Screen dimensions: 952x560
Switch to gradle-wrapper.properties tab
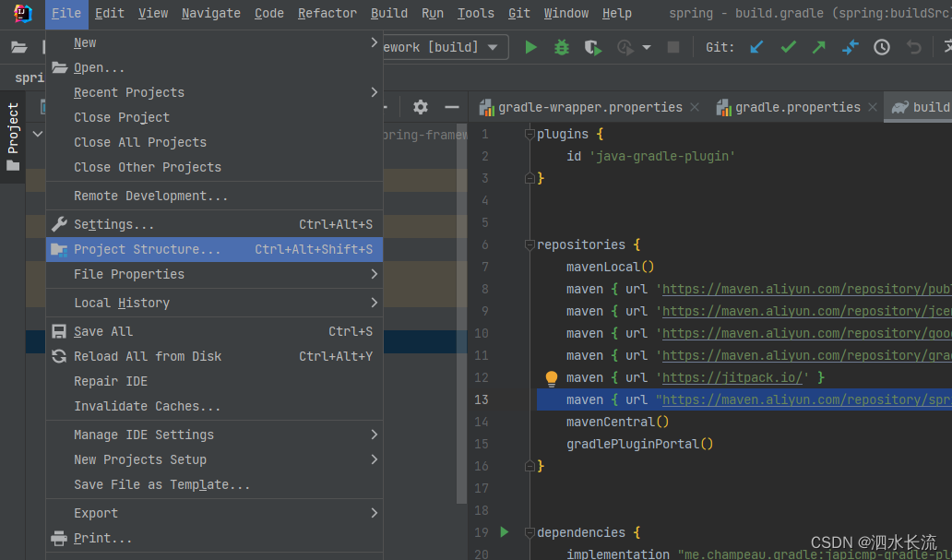click(589, 107)
